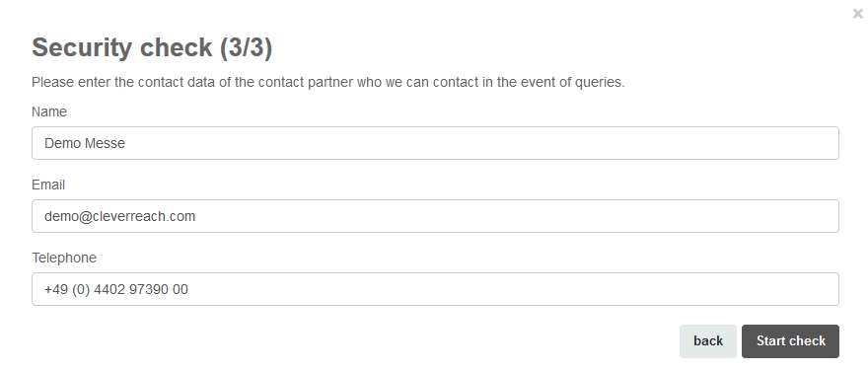The height and width of the screenshot is (371, 868).
Task: Click the +49 country code in Telephone
Action: point(56,290)
